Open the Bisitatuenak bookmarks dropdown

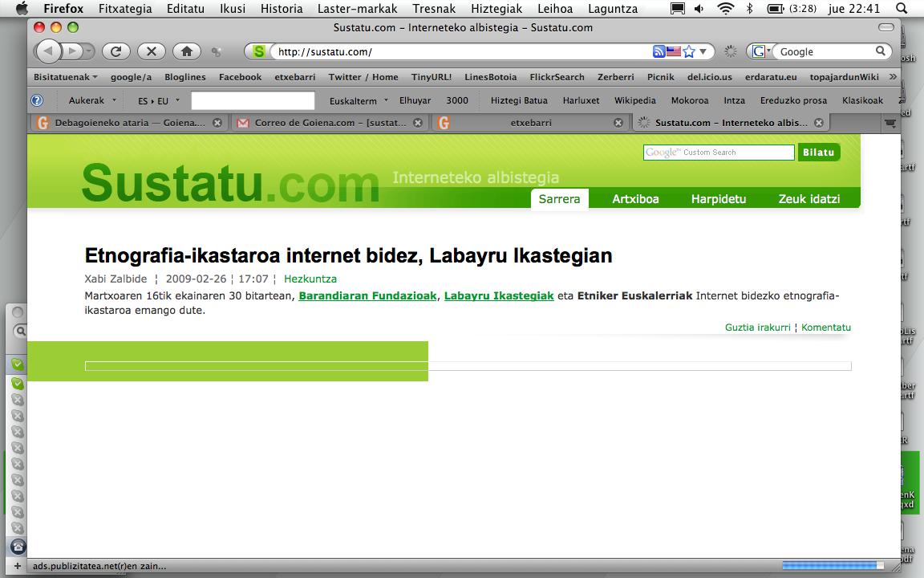click(66, 77)
